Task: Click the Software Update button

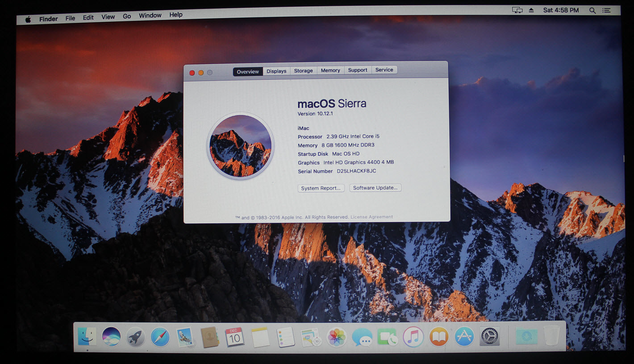Action: [x=375, y=188]
